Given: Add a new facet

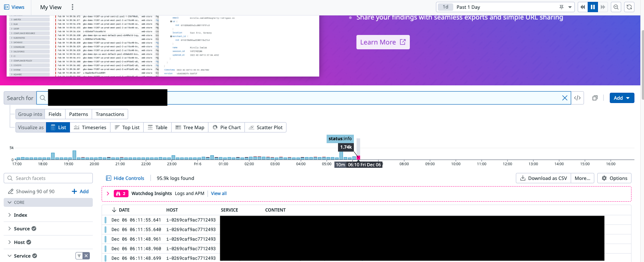Looking at the screenshot, I should [x=80, y=191].
